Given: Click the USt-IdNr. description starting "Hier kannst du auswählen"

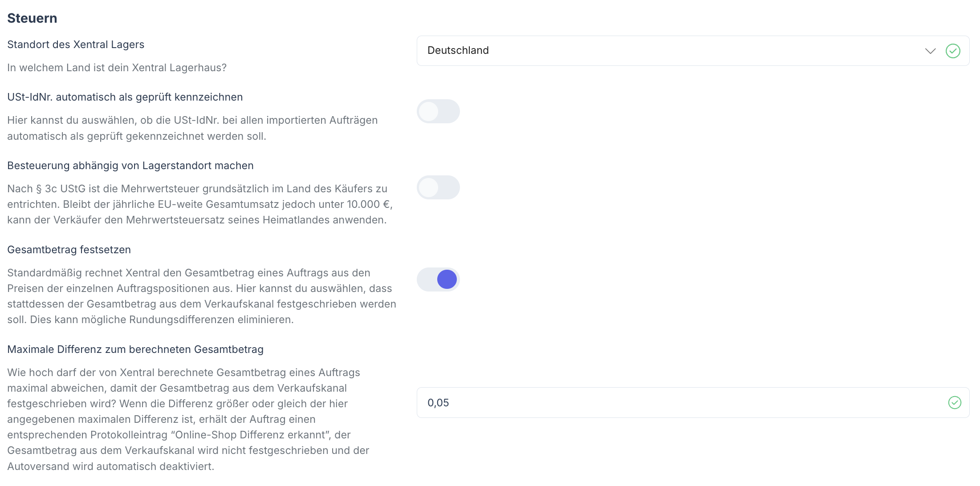Looking at the screenshot, I should point(192,128).
